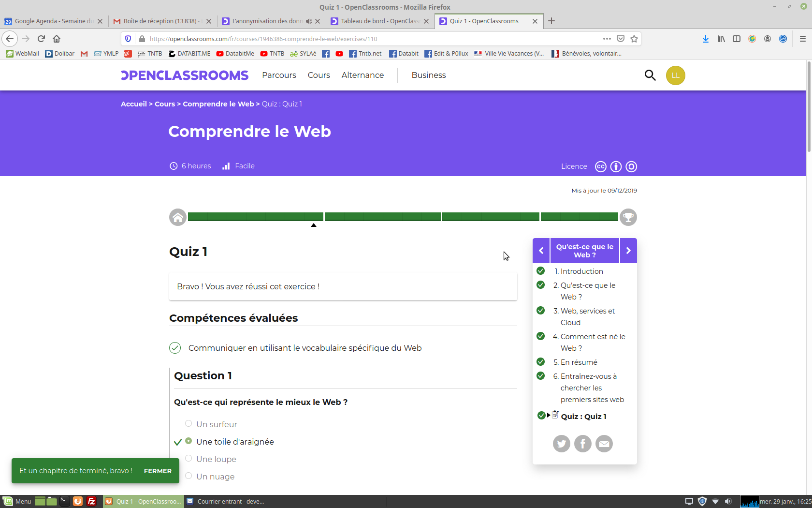Reload the page in Firefox
The height and width of the screenshot is (508, 812).
click(41, 39)
